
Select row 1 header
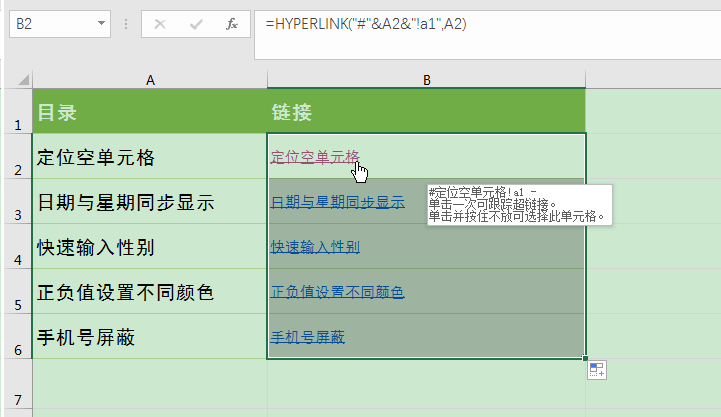click(x=18, y=111)
